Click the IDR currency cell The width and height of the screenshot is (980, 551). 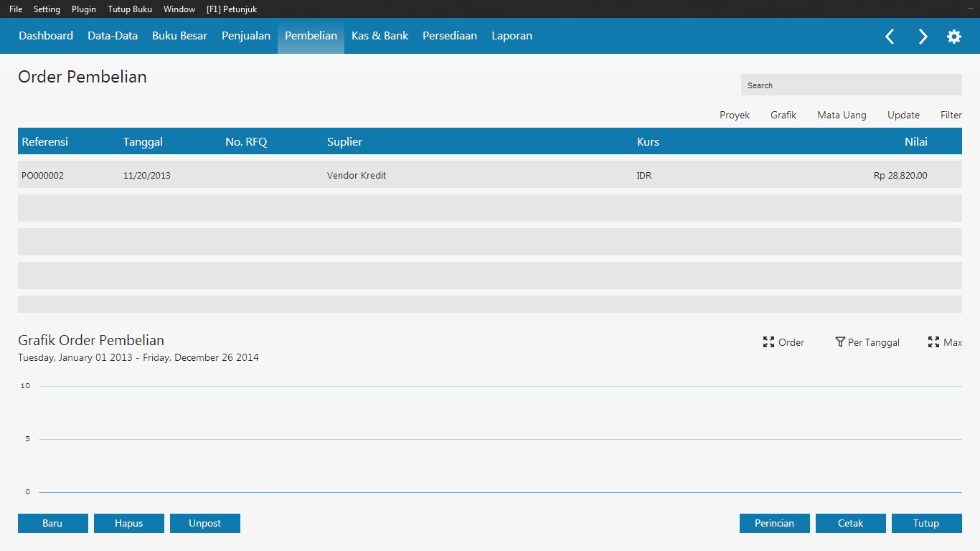[x=644, y=175]
